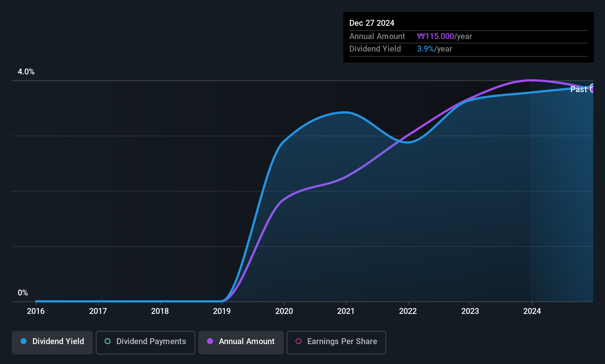Click the 4.0% y-axis label
605x364 pixels.
[x=26, y=71]
